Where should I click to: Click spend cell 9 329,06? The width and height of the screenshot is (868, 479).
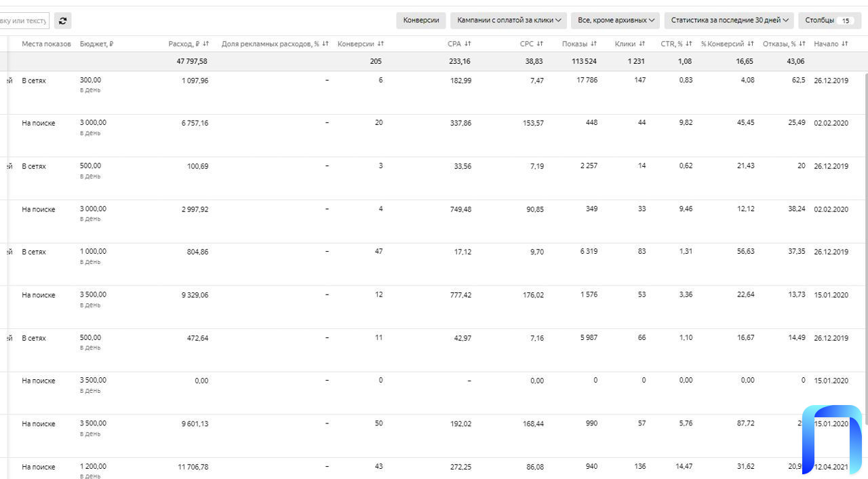pos(195,294)
